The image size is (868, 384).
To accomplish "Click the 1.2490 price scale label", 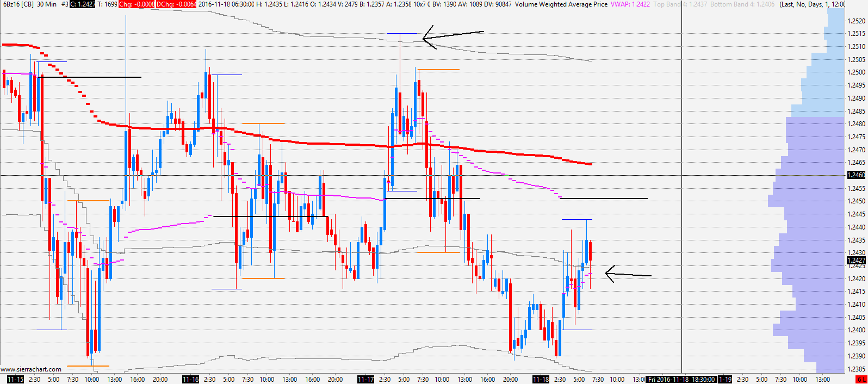I will pos(857,98).
